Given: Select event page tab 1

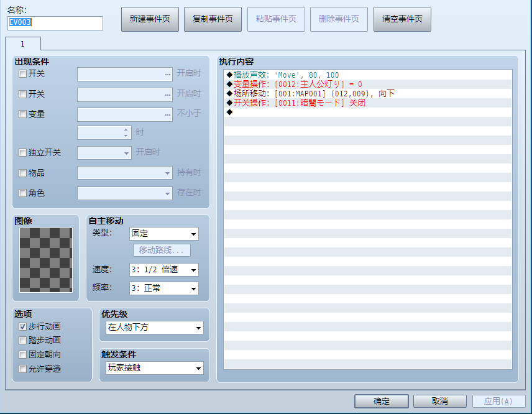Looking at the screenshot, I should coord(23,44).
